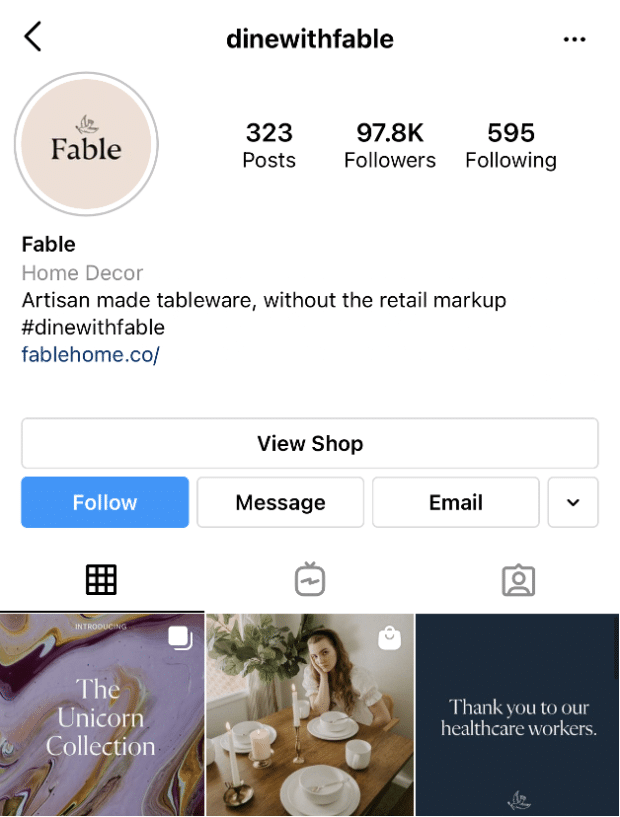Open the Thank you healthcare workers post
The height and width of the screenshot is (817, 620).
[x=517, y=714]
